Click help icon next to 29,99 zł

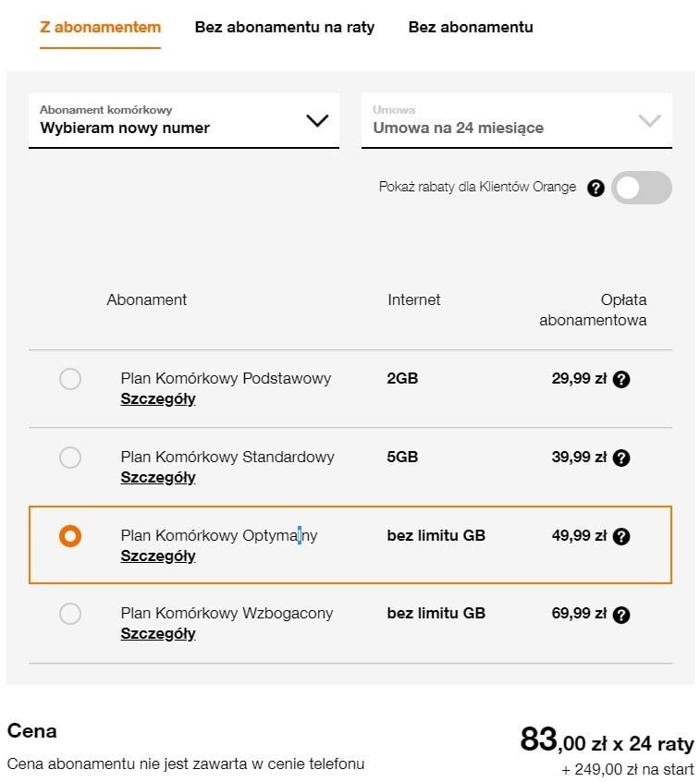(621, 380)
